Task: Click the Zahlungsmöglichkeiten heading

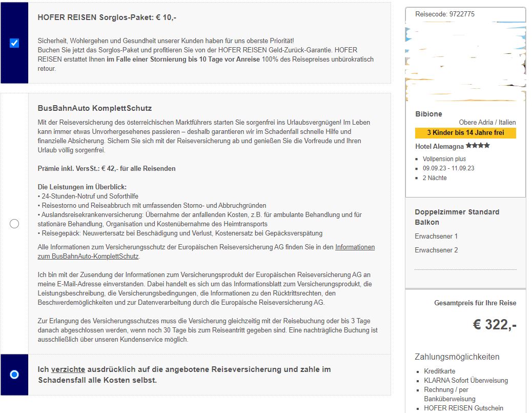Action: pos(457,357)
